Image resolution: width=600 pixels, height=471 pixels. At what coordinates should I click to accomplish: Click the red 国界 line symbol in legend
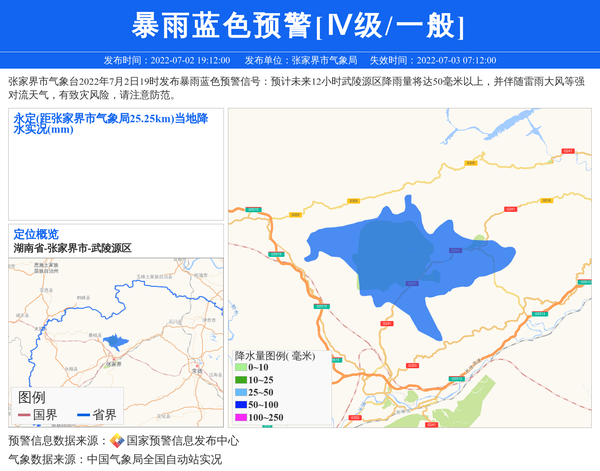click(23, 415)
